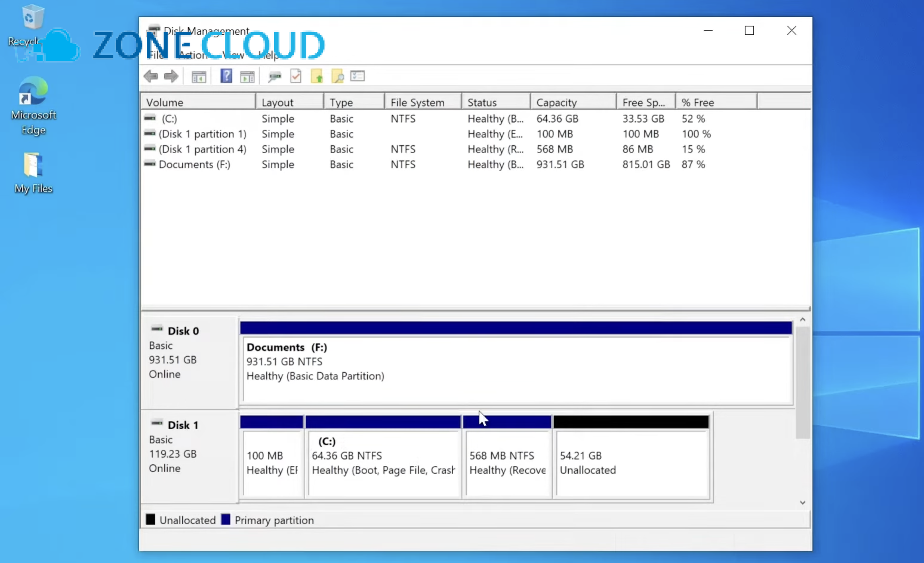Click the disk pane vertical scrollbar thumb

[803, 383]
